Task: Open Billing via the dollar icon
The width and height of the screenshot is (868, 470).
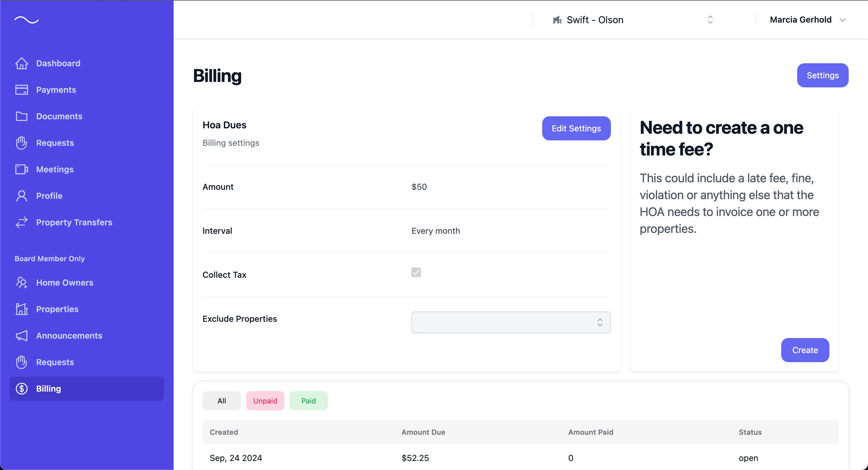Action: coord(22,388)
